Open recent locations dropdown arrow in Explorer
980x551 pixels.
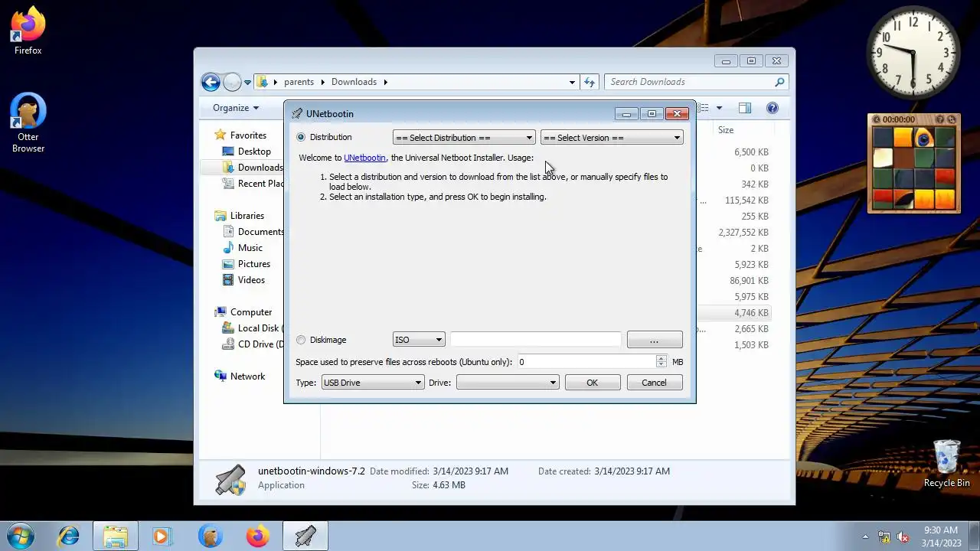[247, 83]
